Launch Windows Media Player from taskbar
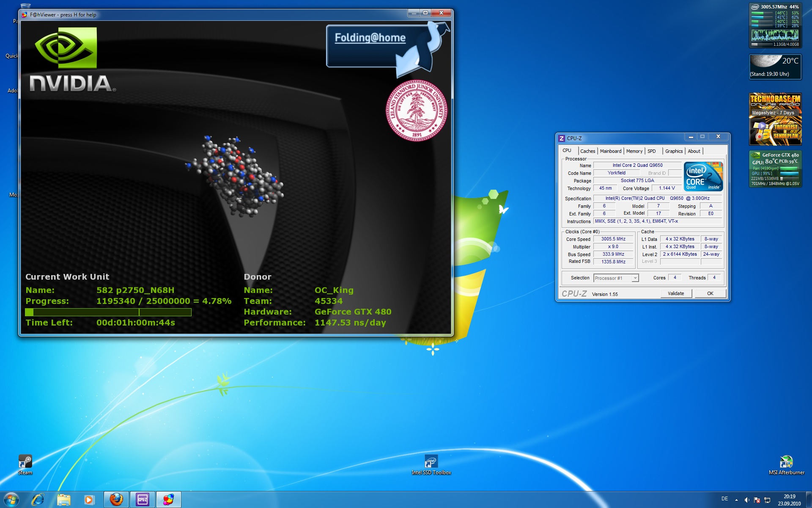The height and width of the screenshot is (508, 812). (89, 500)
